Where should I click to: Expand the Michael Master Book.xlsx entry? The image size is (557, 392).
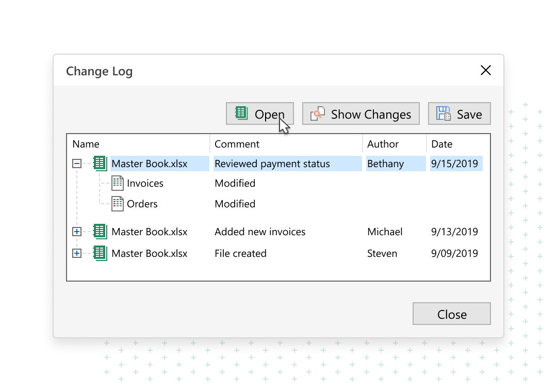(x=77, y=232)
